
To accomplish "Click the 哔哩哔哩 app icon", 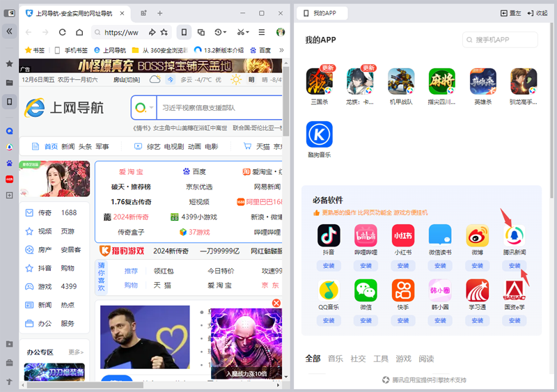I will point(366,235).
